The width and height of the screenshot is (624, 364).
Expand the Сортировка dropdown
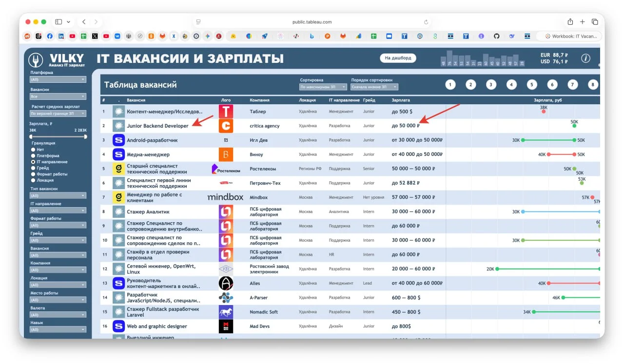click(x=323, y=87)
